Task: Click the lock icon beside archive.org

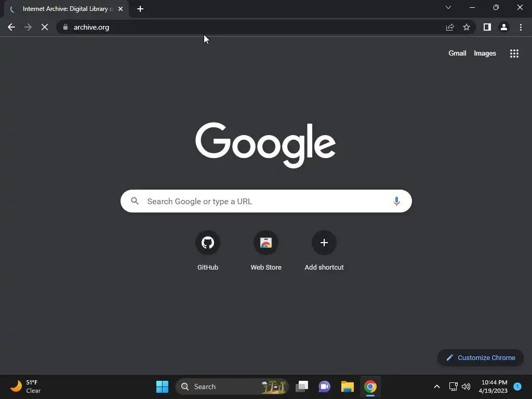Action: click(x=65, y=27)
